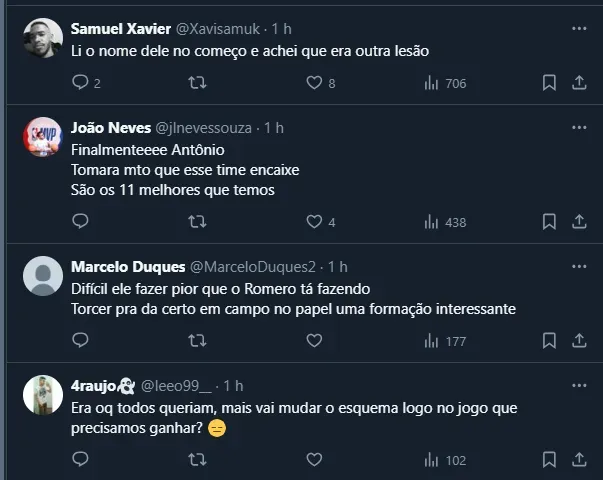The image size is (603, 480).
Task: Like Samuel Xavier's tweet
Action: (314, 84)
